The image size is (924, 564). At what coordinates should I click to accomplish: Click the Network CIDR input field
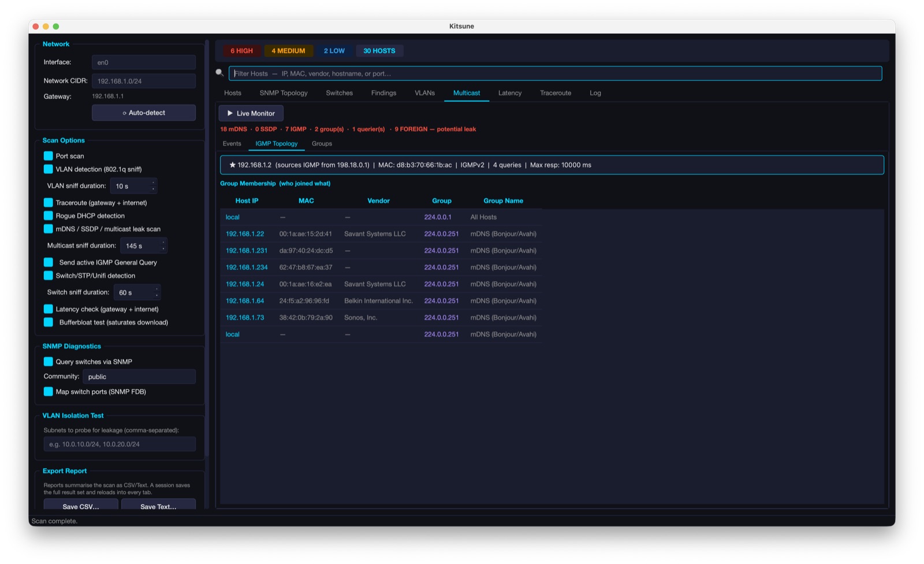[144, 81]
